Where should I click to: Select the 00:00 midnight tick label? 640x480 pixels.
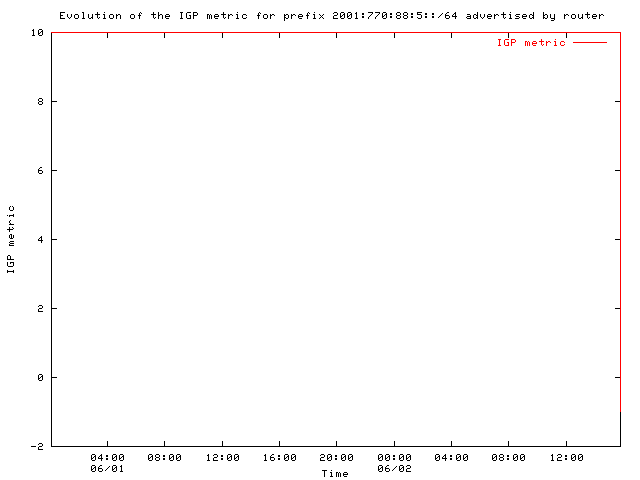tap(394, 458)
